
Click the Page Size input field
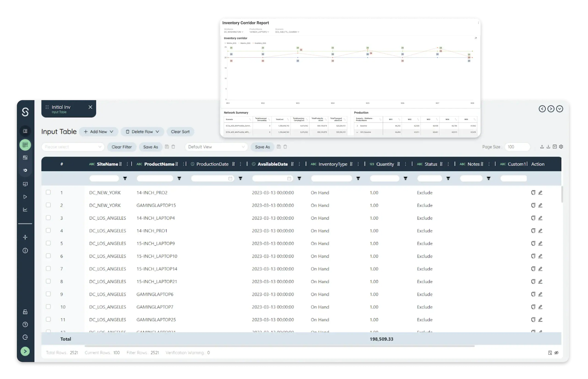tap(517, 147)
